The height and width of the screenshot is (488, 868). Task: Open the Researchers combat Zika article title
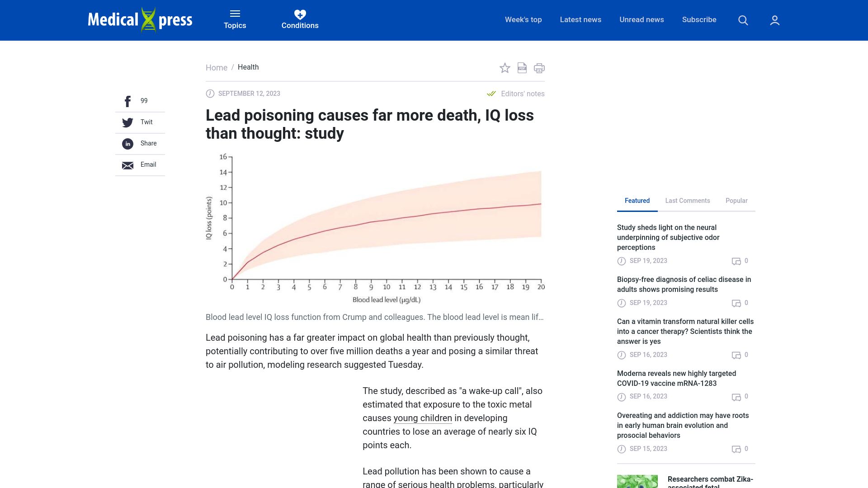pyautogui.click(x=710, y=482)
